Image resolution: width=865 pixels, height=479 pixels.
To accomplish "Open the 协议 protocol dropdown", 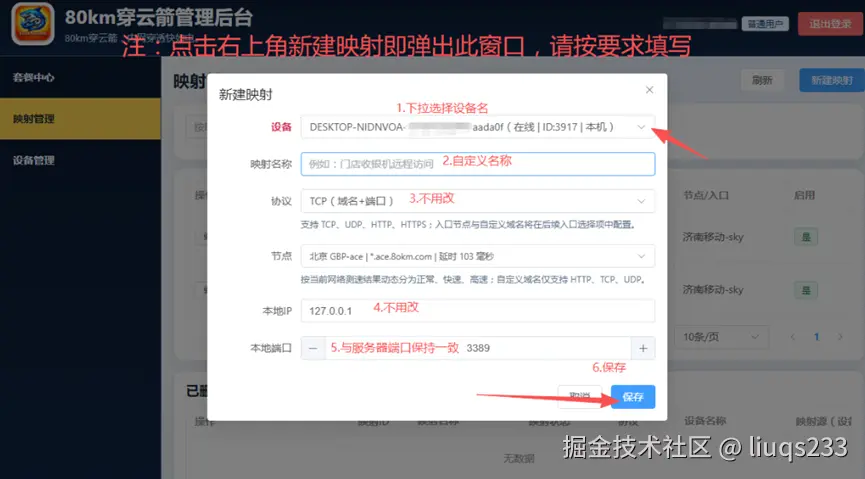I will [x=478, y=201].
